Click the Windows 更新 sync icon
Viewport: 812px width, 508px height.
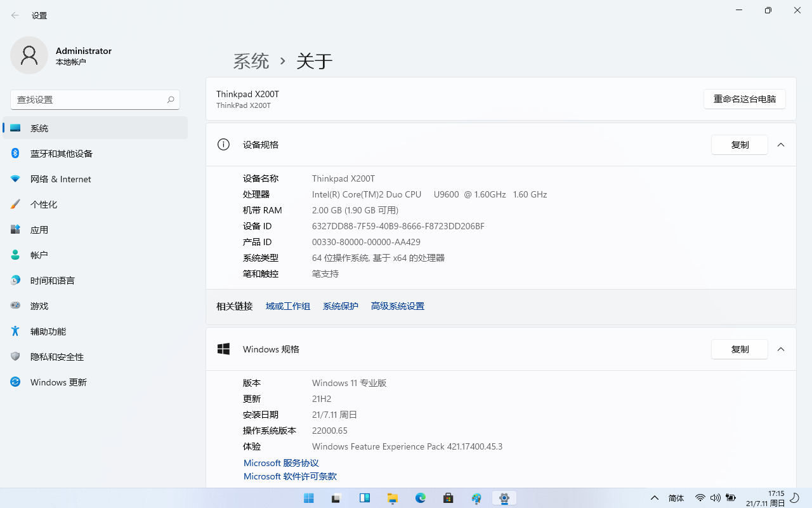(15, 382)
